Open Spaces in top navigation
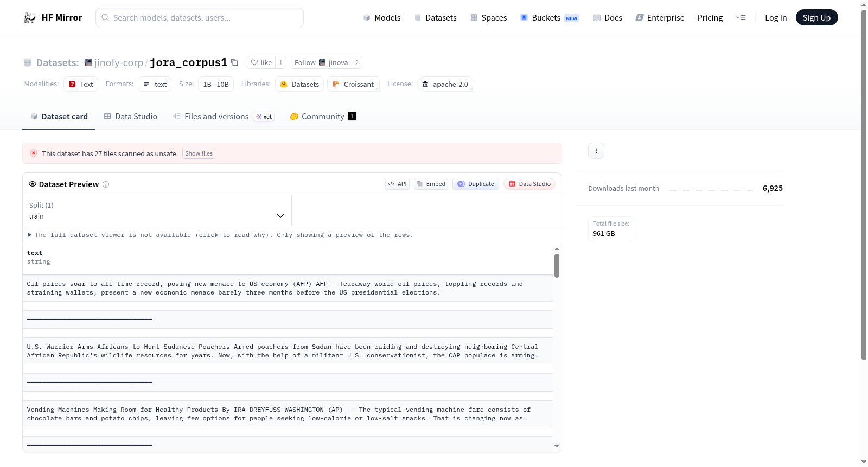This screenshot has height=467, width=868. (489, 17)
